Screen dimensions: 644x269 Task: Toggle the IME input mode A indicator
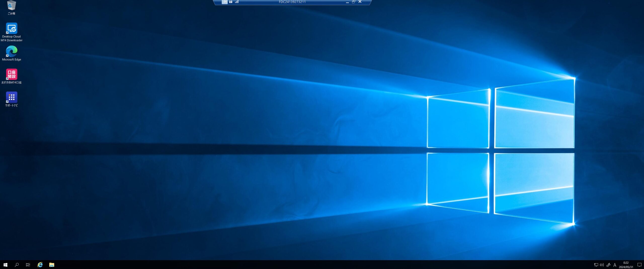615,265
